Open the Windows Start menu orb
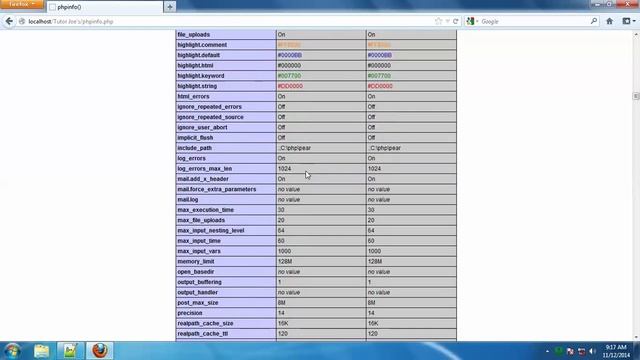 tap(12, 351)
